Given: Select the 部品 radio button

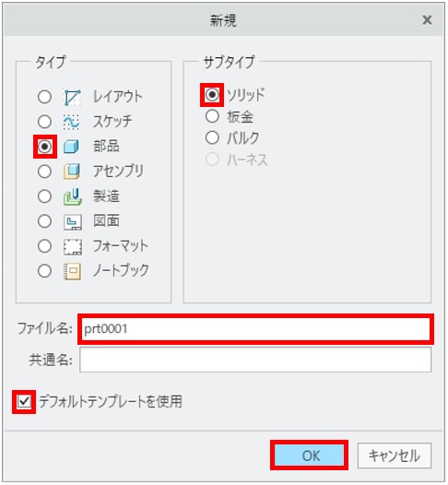Looking at the screenshot, I should (x=45, y=147).
